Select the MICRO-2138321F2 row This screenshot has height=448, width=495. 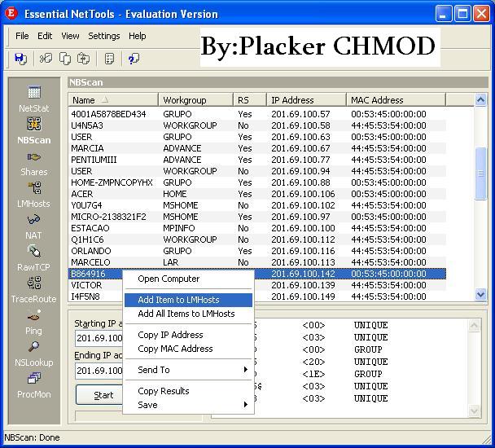257,217
